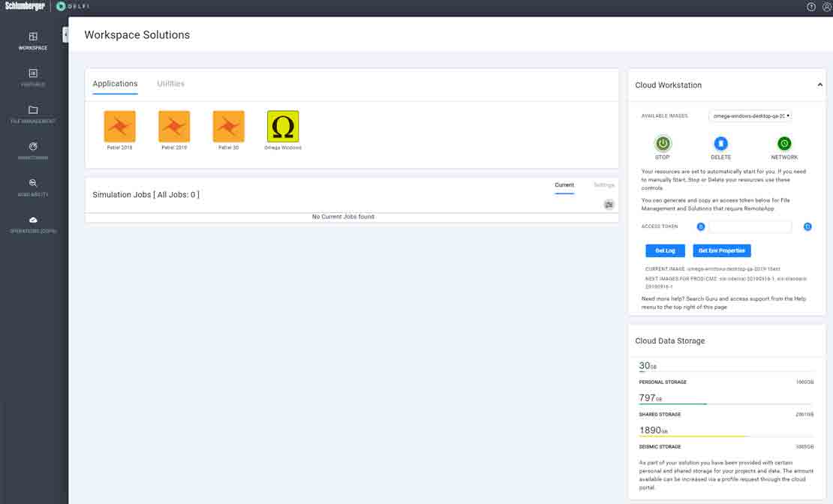
Task: Open the help question mark icon
Action: (811, 7)
